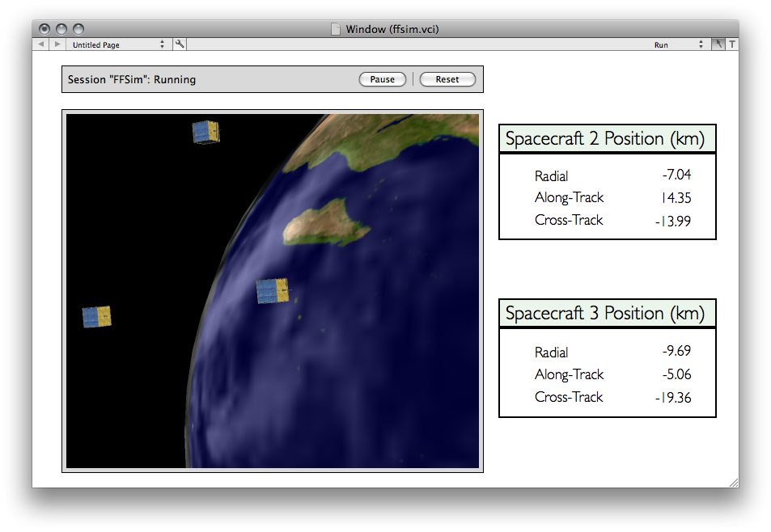Click the Along-Track value 14.35
This screenshot has height=532, width=771.
click(x=676, y=197)
